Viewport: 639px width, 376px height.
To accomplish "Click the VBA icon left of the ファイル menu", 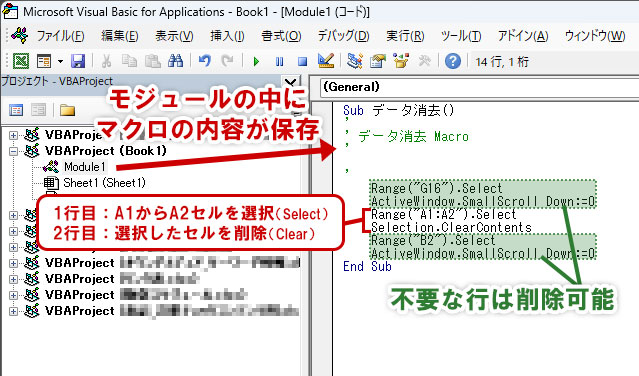I will click(20, 36).
